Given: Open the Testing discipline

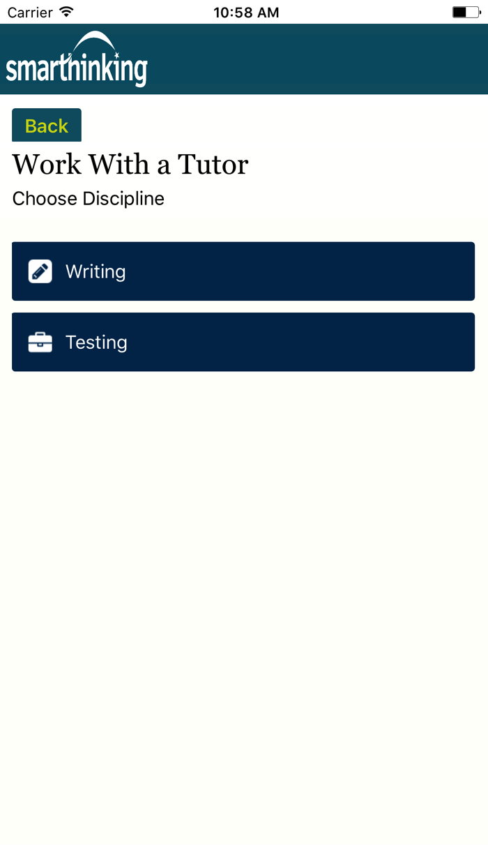Looking at the screenshot, I should [243, 342].
